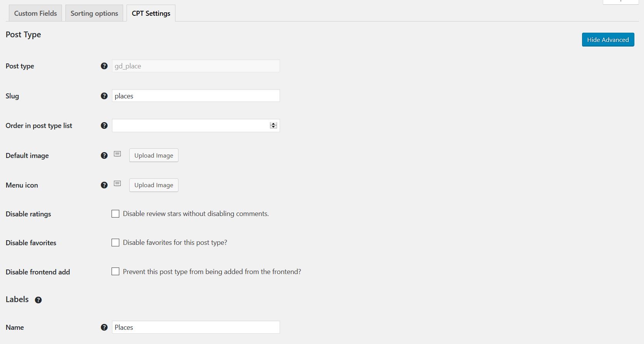Screen dimensions: 644x344
Task: Open the Sorting options tab
Action: (x=94, y=13)
